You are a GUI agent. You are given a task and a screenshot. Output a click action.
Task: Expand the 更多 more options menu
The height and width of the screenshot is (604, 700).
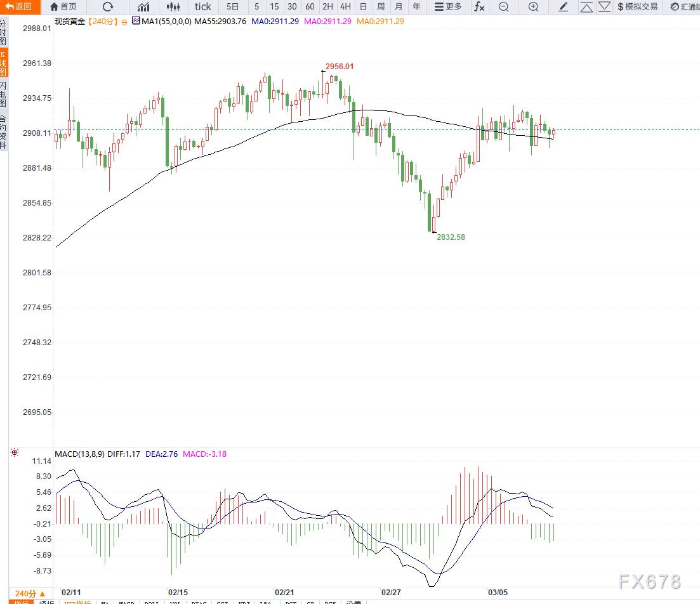point(448,7)
